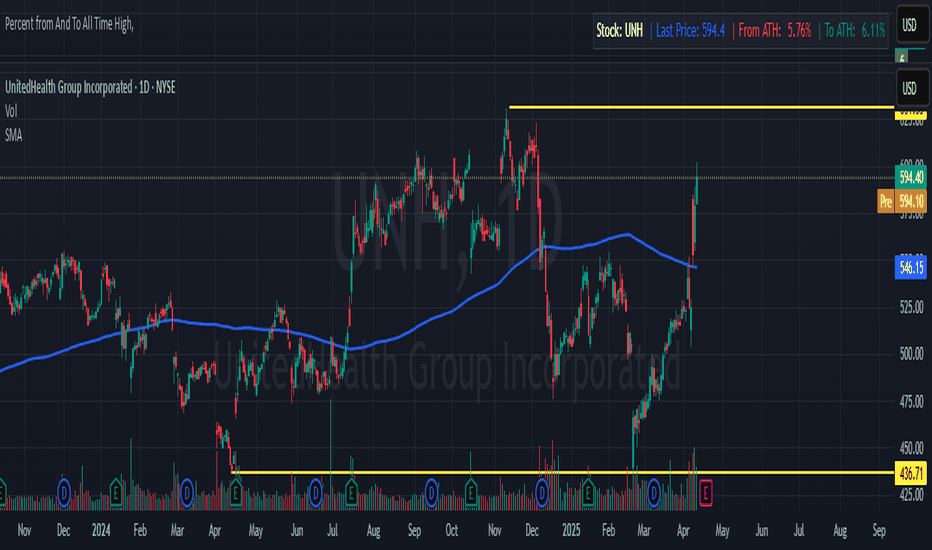
Task: Open the dividend marker near December 2024
Action: [x=542, y=493]
